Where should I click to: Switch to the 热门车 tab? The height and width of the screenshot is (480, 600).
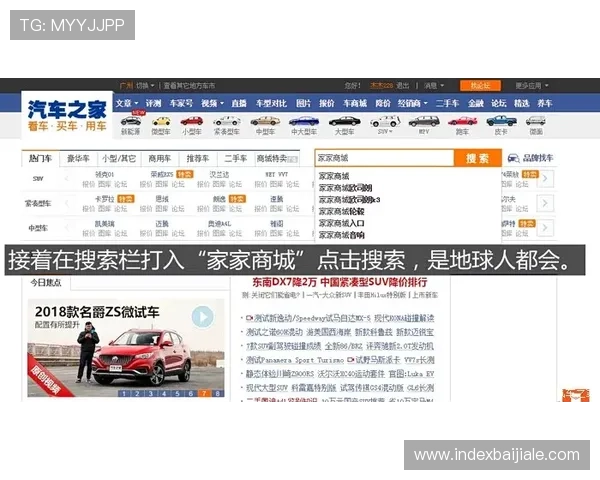(41, 158)
